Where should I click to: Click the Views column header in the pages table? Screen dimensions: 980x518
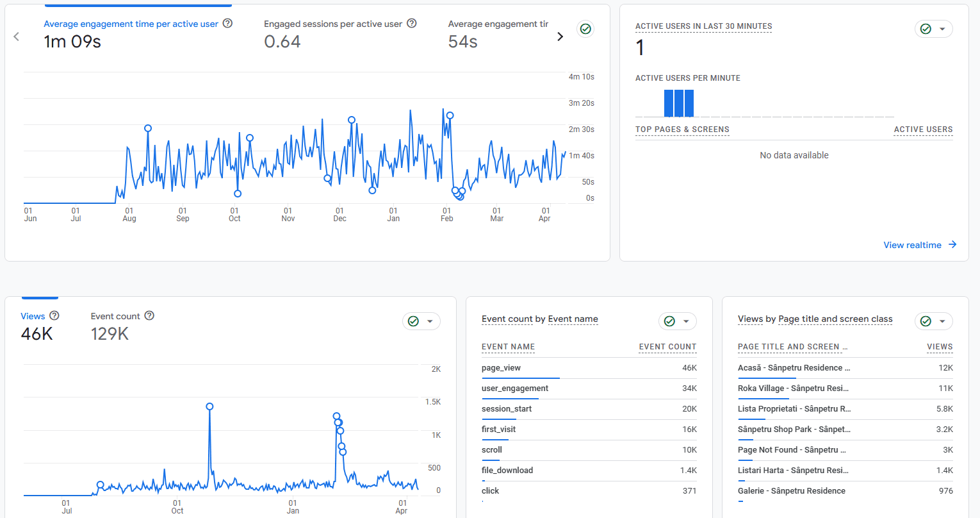[940, 347]
